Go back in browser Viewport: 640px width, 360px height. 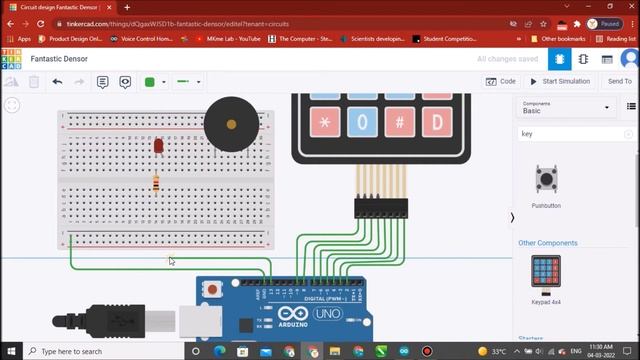pos(10,24)
